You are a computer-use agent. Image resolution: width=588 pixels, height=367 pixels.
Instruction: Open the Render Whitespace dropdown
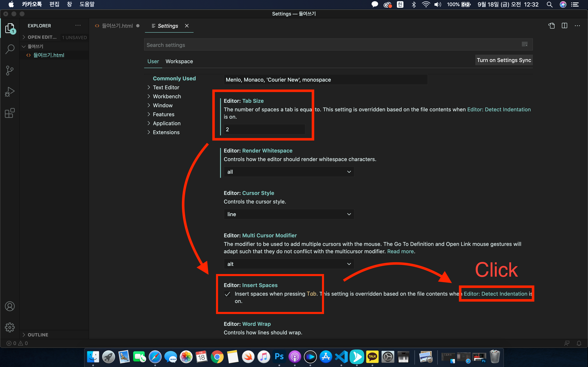pyautogui.click(x=289, y=172)
